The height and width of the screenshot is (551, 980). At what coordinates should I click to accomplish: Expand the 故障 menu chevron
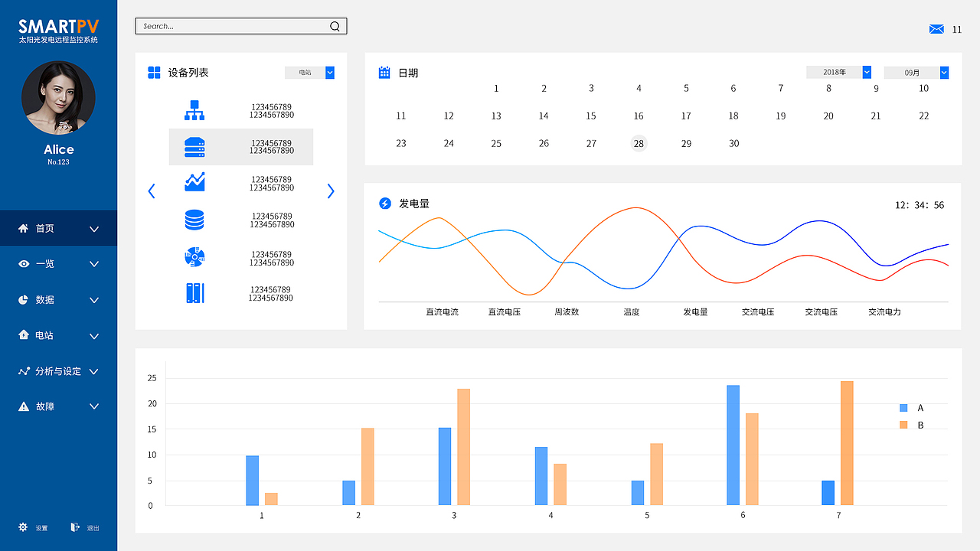pos(94,406)
